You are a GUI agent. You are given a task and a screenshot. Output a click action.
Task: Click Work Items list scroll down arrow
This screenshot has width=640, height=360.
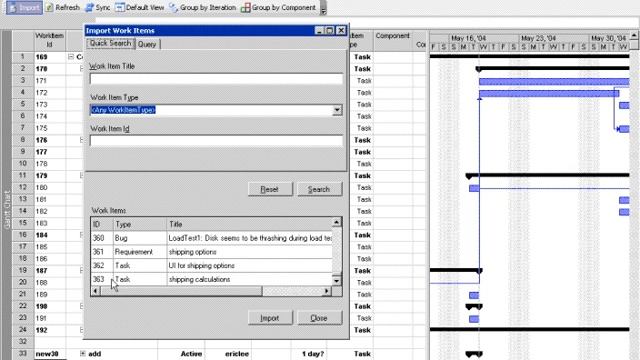pos(336,281)
